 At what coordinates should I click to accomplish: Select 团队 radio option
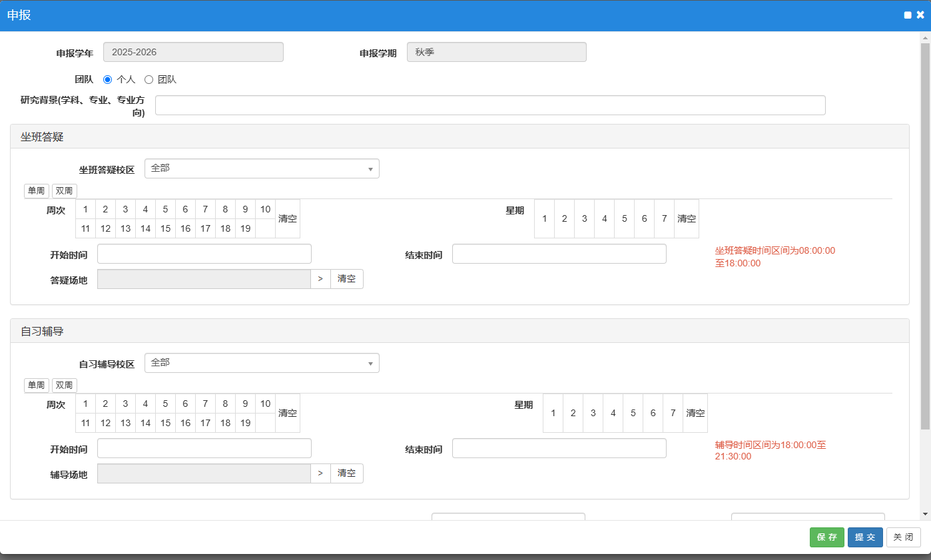point(149,79)
